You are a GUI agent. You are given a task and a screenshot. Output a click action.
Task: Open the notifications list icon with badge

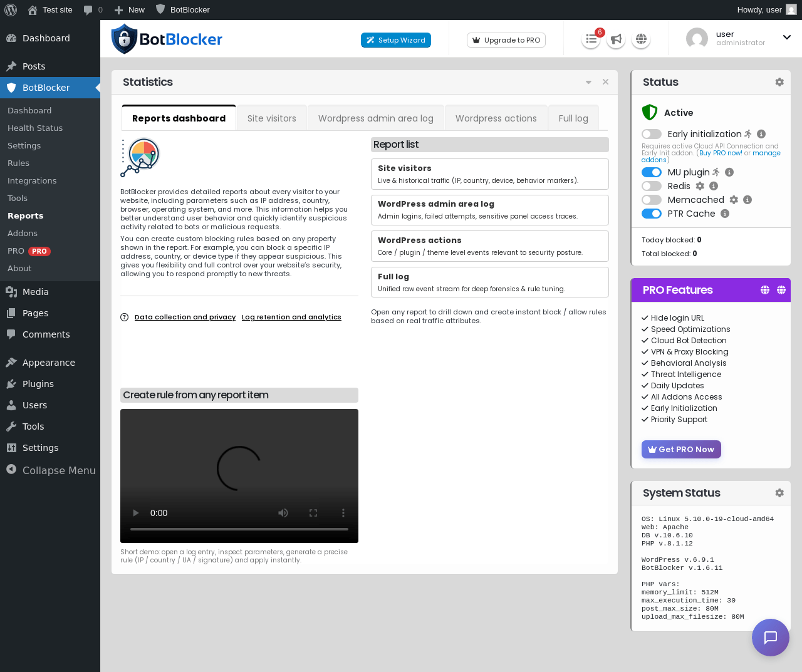pyautogui.click(x=591, y=39)
